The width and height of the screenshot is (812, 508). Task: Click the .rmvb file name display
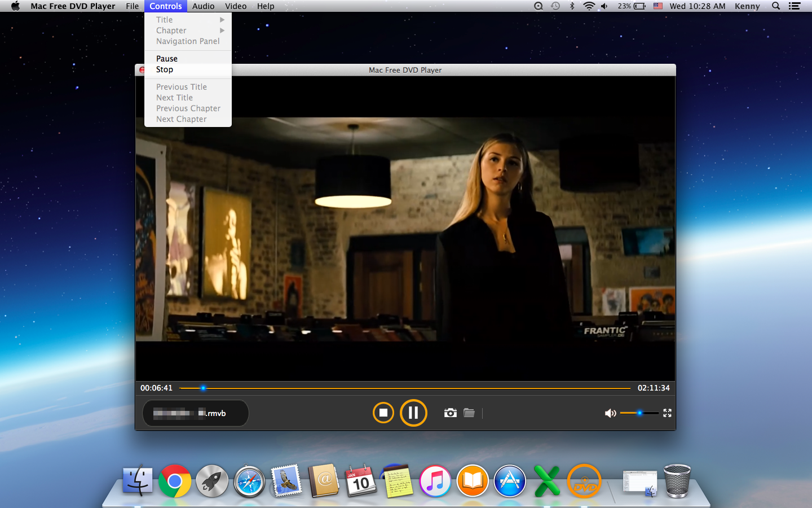(x=195, y=413)
